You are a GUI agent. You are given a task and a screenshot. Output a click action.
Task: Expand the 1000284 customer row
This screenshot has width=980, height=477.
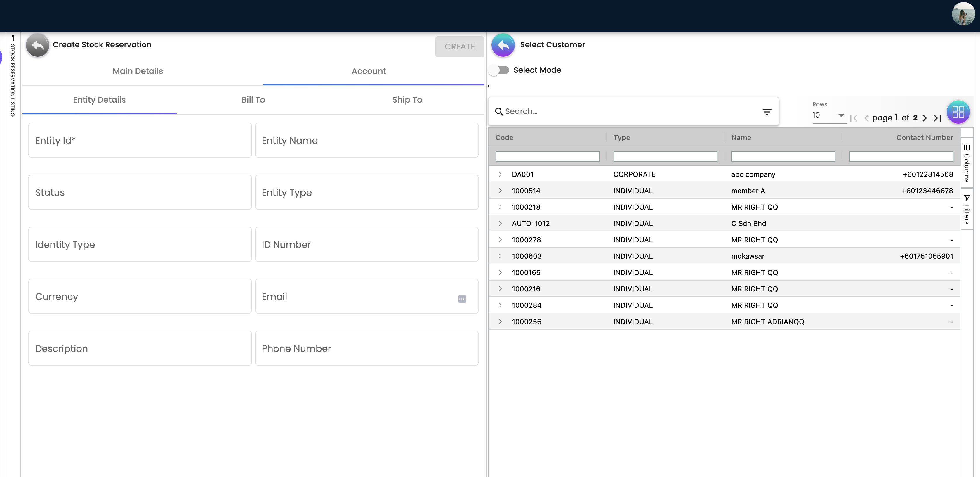click(x=500, y=305)
